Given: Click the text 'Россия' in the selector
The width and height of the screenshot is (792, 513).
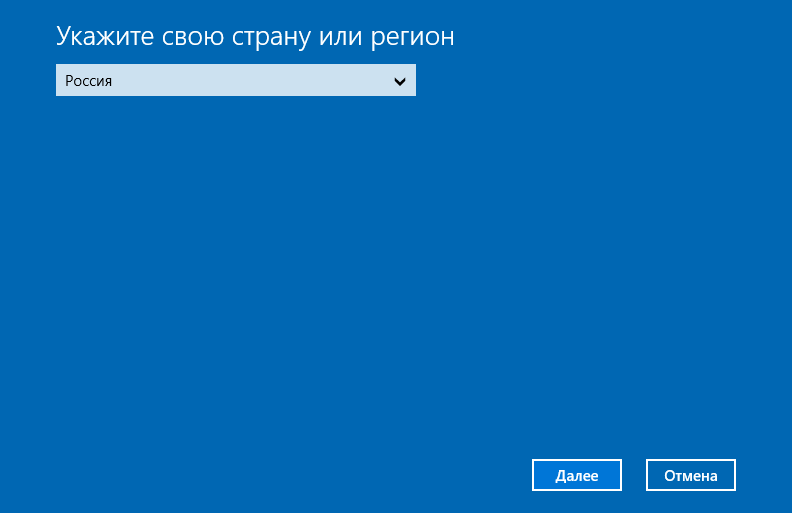Looking at the screenshot, I should point(89,81).
